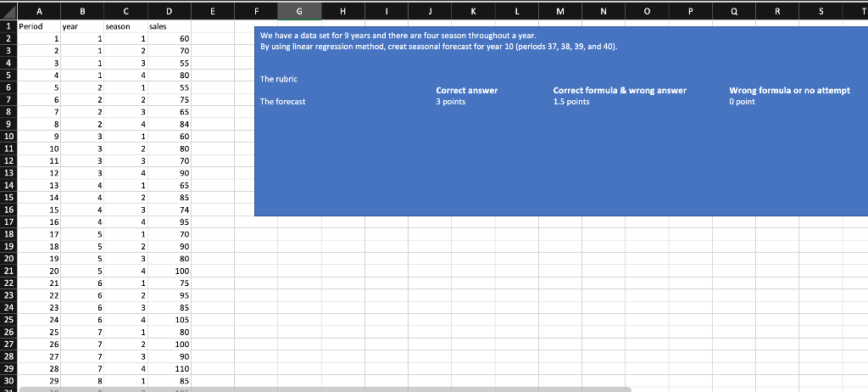Click 'Correct formula & wrong answer' heading
868x392 pixels.
pos(620,91)
